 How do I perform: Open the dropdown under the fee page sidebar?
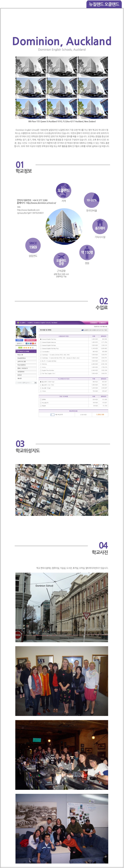[x=26, y=383]
